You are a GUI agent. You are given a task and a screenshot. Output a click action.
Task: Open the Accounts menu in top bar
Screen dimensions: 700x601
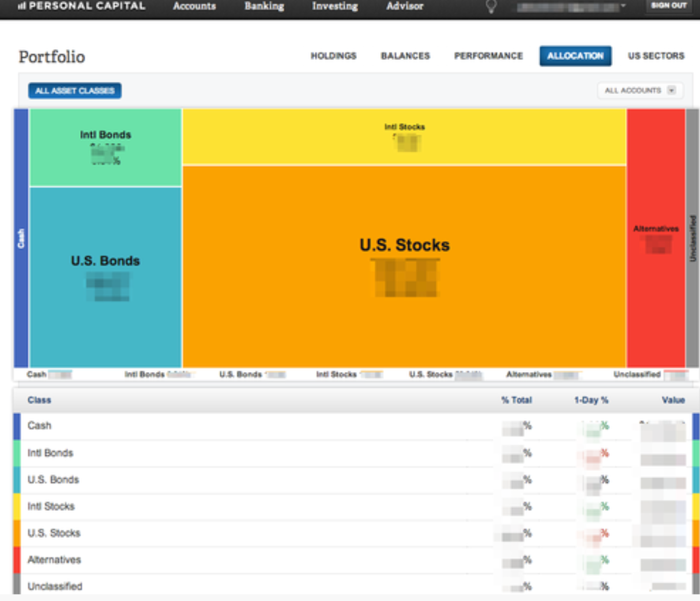pos(194,6)
